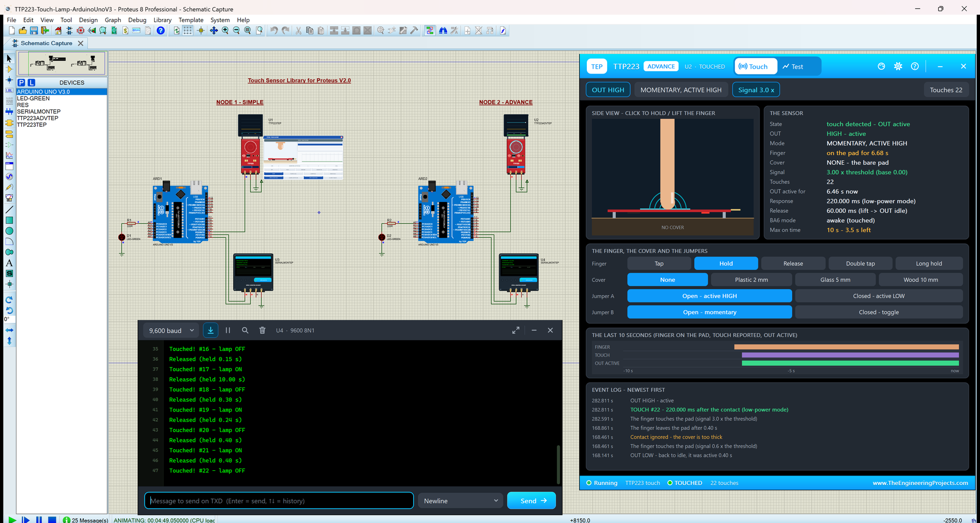Image resolution: width=980 pixels, height=523 pixels.
Task: Click the X-Mirror horizontal flip icon
Action: 9,330
